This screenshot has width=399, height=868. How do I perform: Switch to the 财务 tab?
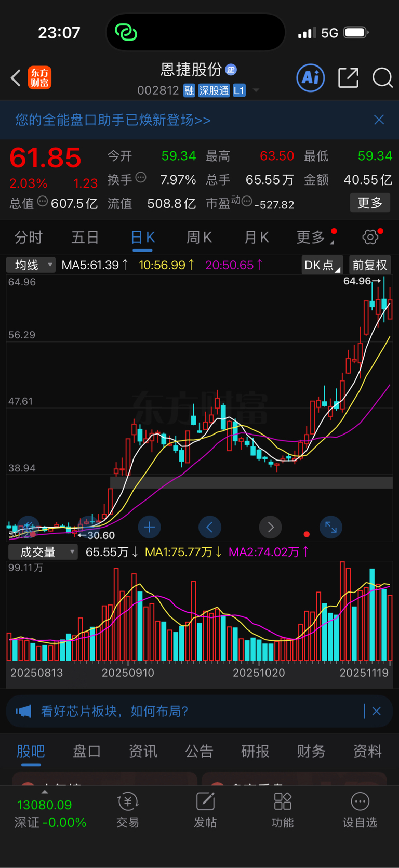(x=311, y=752)
